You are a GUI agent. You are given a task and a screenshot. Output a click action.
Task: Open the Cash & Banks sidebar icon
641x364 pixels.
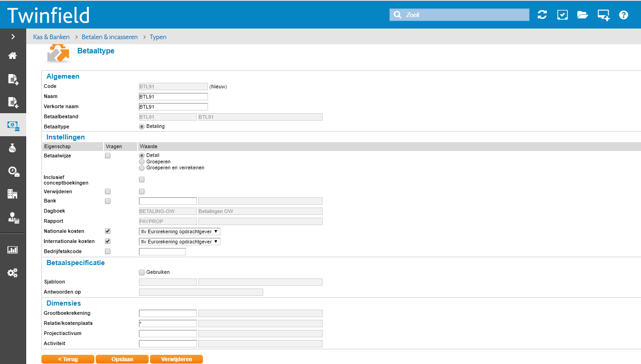click(13, 125)
